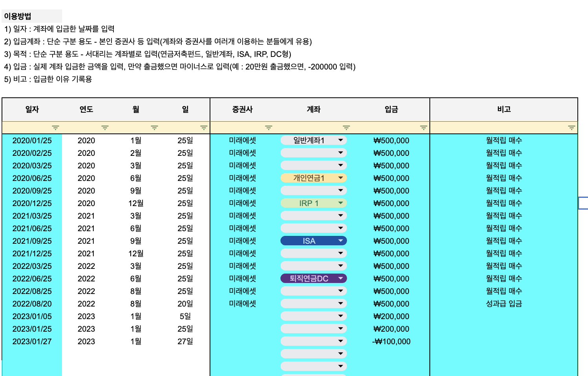Expand the IRP 1 dropdown chip

(314, 203)
